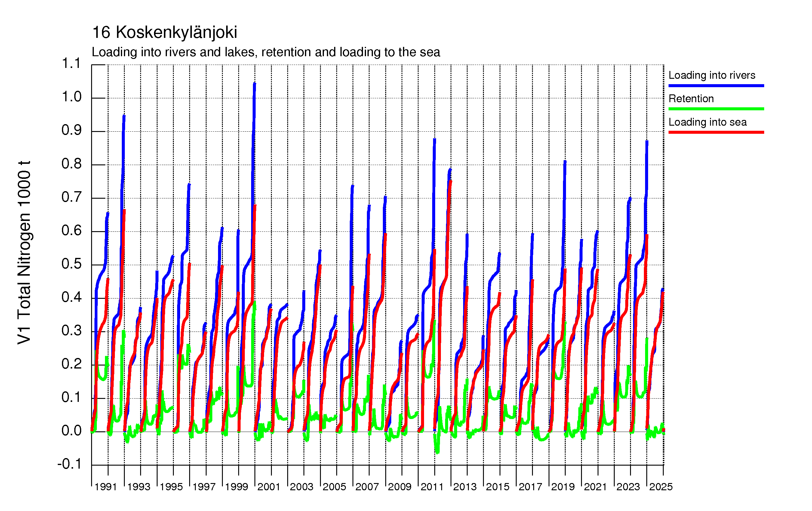The image size is (812, 511).
Task: Click the Loading into rivers legend label
Action: coord(712,75)
